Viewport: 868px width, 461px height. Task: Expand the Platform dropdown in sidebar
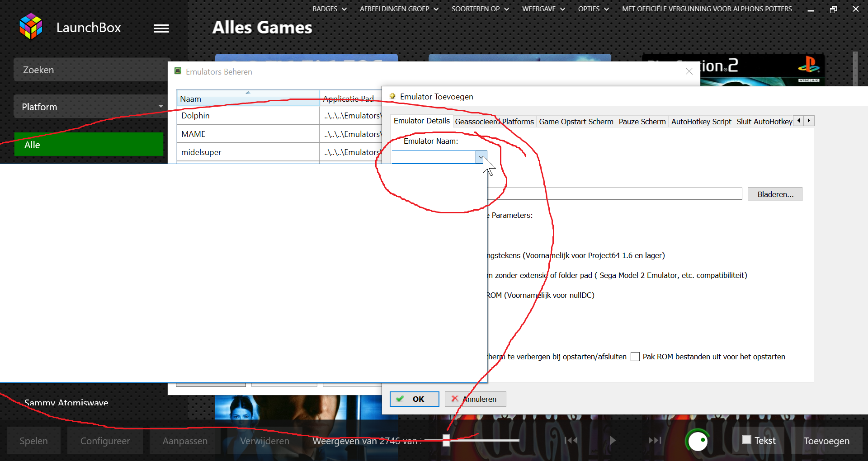(x=90, y=107)
